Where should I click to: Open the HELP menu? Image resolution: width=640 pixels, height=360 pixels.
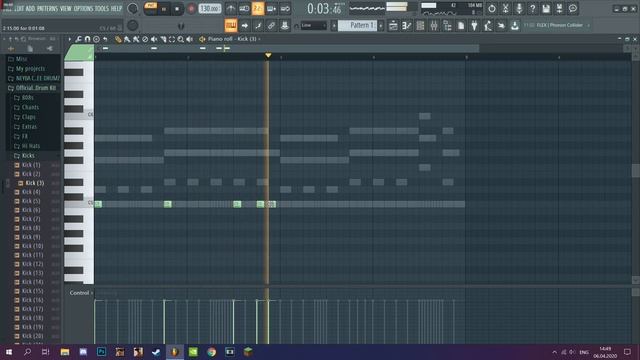pyautogui.click(x=116, y=9)
